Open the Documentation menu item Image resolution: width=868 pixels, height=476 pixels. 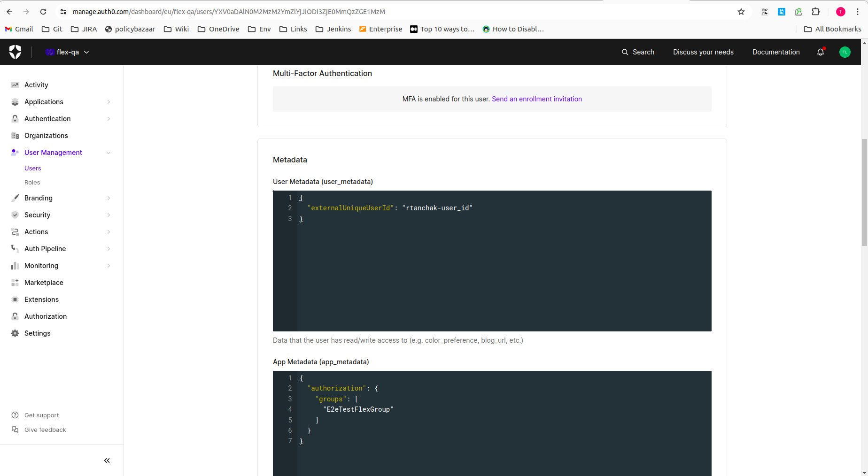(776, 52)
